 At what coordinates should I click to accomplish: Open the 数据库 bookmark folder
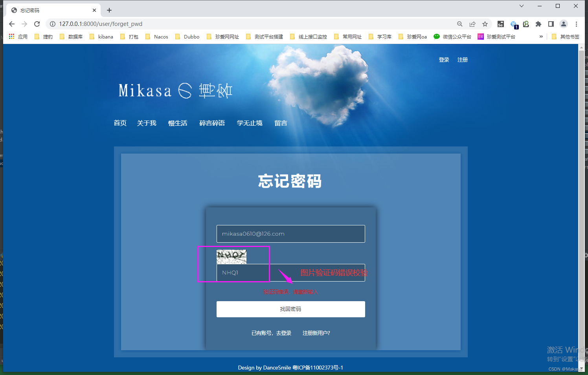pos(71,37)
